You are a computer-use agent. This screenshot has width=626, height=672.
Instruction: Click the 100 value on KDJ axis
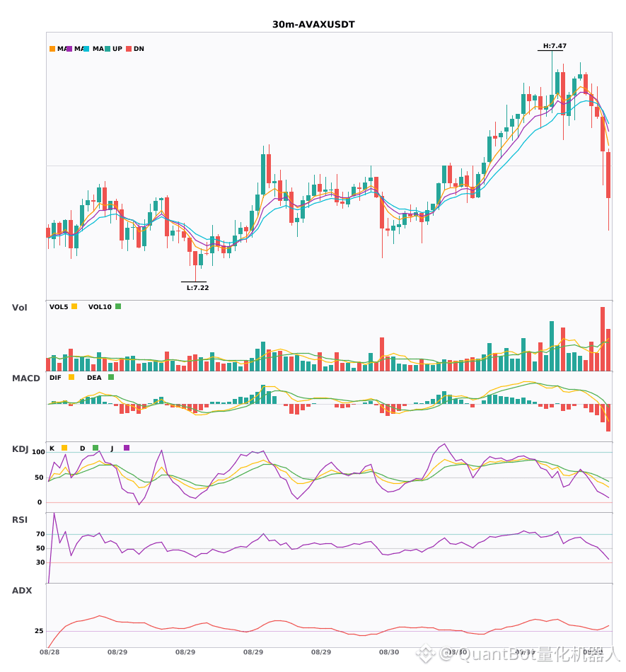39,452
